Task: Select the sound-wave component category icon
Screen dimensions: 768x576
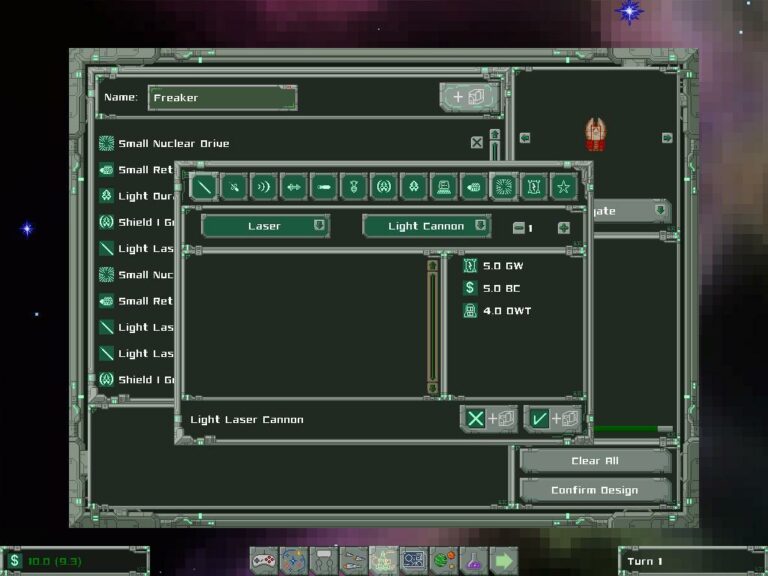Action: (264, 187)
